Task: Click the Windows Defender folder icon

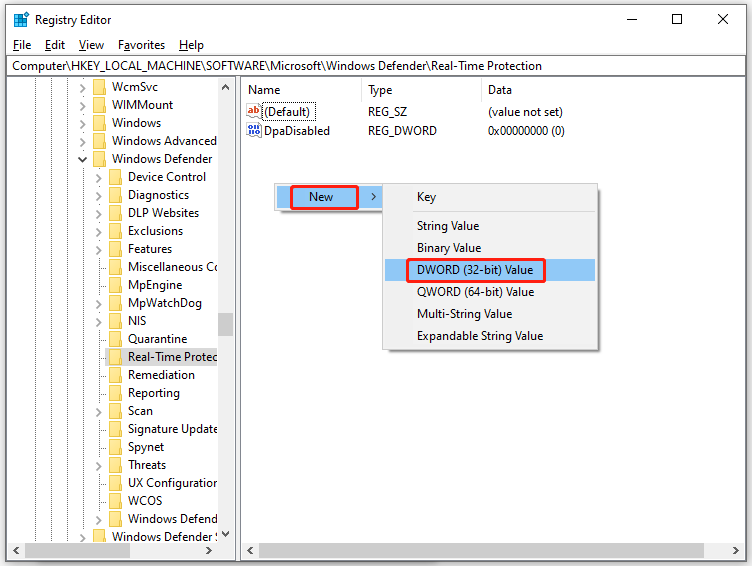Action: pyautogui.click(x=100, y=159)
